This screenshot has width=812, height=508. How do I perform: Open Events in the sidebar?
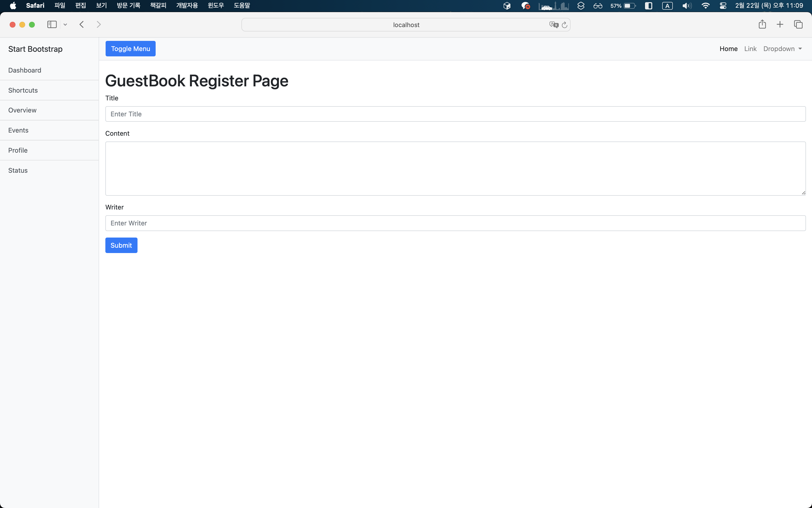(x=49, y=130)
